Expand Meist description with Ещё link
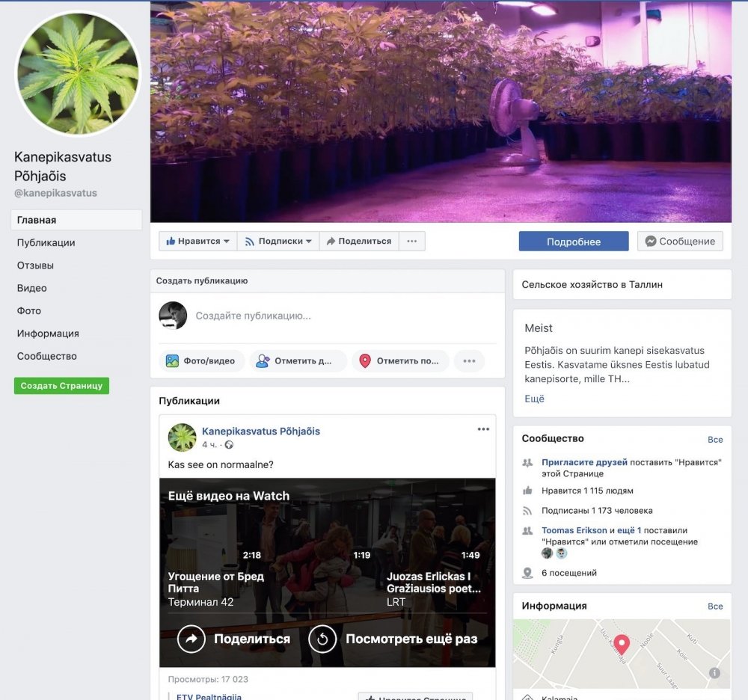Image resolution: width=748 pixels, height=700 pixels. click(534, 399)
